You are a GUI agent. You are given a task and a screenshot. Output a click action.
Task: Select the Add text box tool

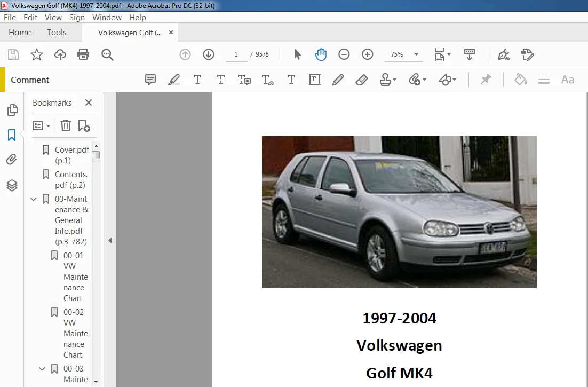coord(315,80)
